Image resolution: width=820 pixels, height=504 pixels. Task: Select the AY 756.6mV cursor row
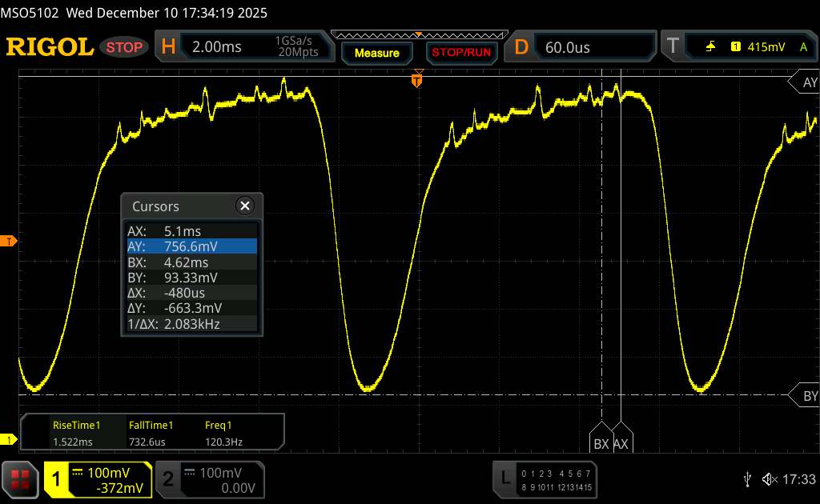[191, 246]
